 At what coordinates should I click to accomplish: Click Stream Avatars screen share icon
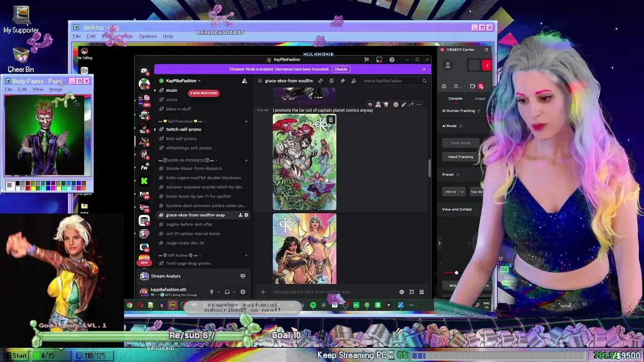point(243,276)
